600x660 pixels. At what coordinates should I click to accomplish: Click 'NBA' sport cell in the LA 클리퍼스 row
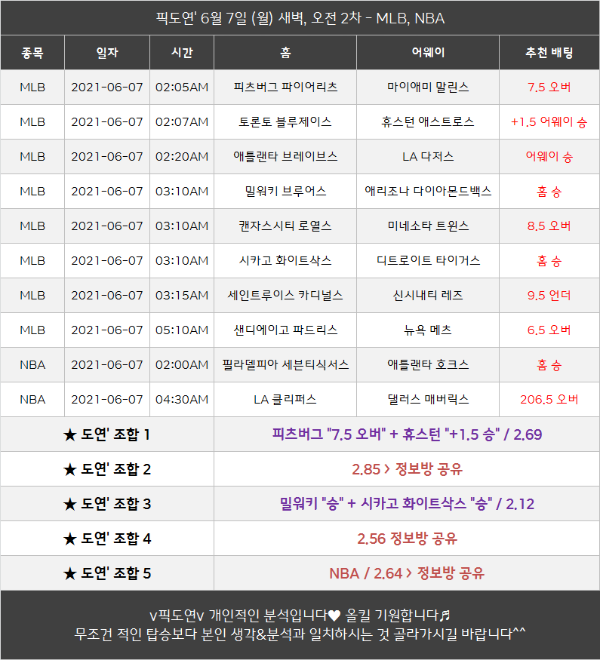point(32,399)
